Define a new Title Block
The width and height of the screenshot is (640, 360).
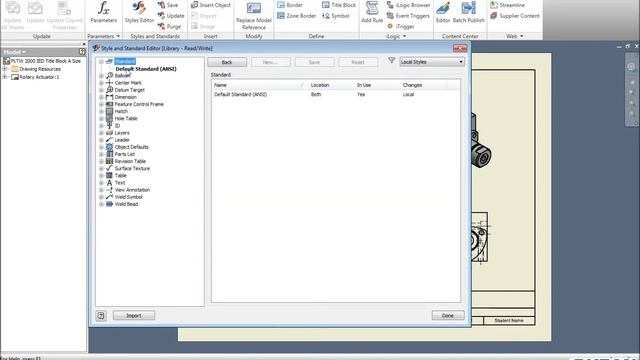click(339, 5)
